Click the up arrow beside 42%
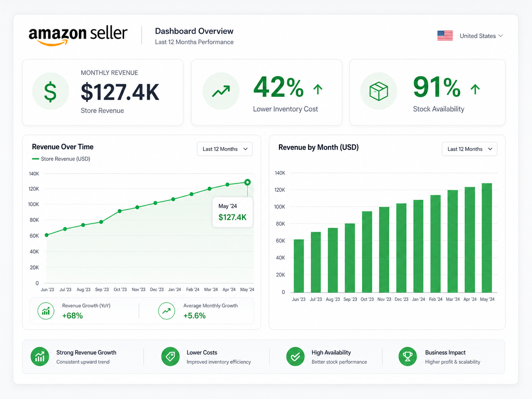Viewport: 532px width, 399px height. click(x=318, y=89)
